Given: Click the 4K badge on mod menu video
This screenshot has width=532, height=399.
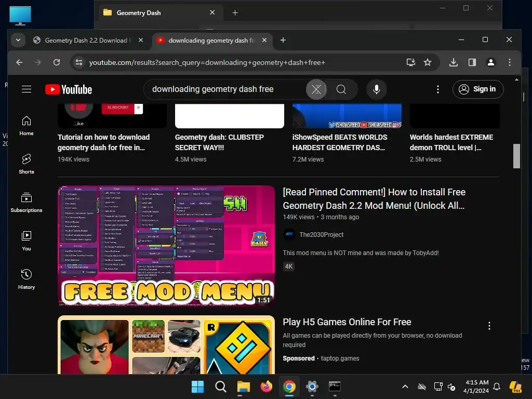Looking at the screenshot, I should (289, 267).
